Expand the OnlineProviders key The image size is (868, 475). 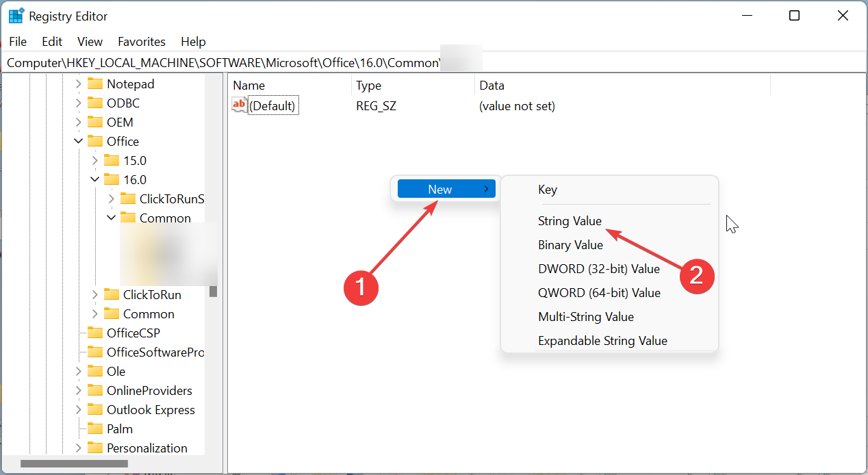point(78,390)
